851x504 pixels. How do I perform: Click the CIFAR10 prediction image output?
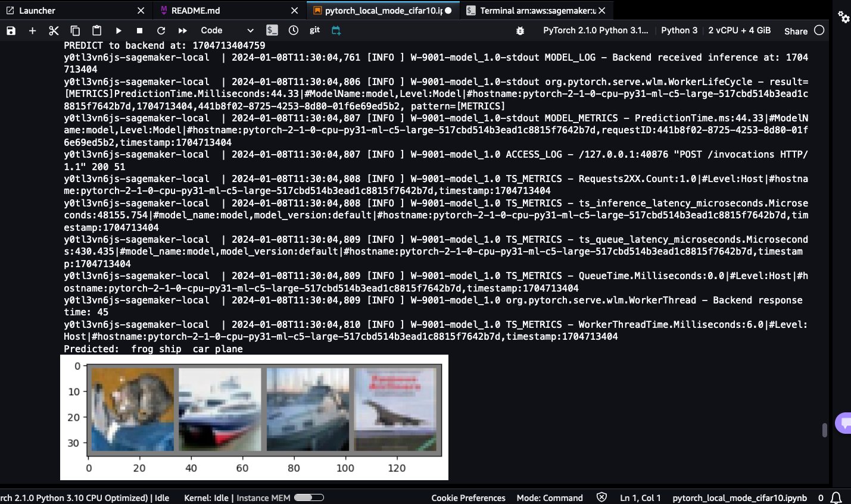click(254, 417)
